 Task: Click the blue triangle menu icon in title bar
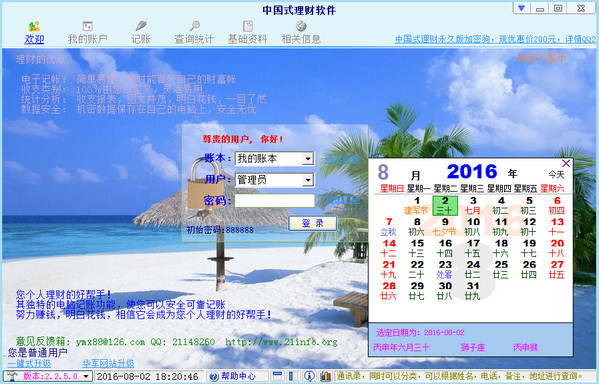click(x=521, y=8)
